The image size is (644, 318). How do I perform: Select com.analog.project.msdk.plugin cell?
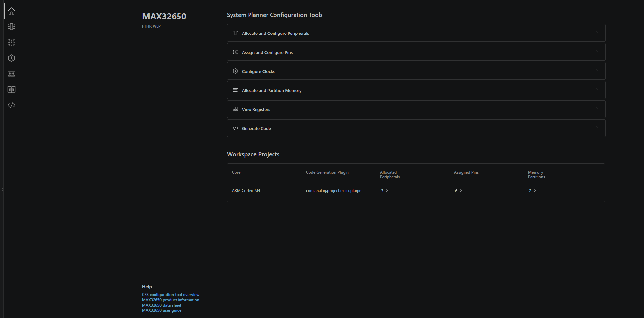pyautogui.click(x=334, y=191)
